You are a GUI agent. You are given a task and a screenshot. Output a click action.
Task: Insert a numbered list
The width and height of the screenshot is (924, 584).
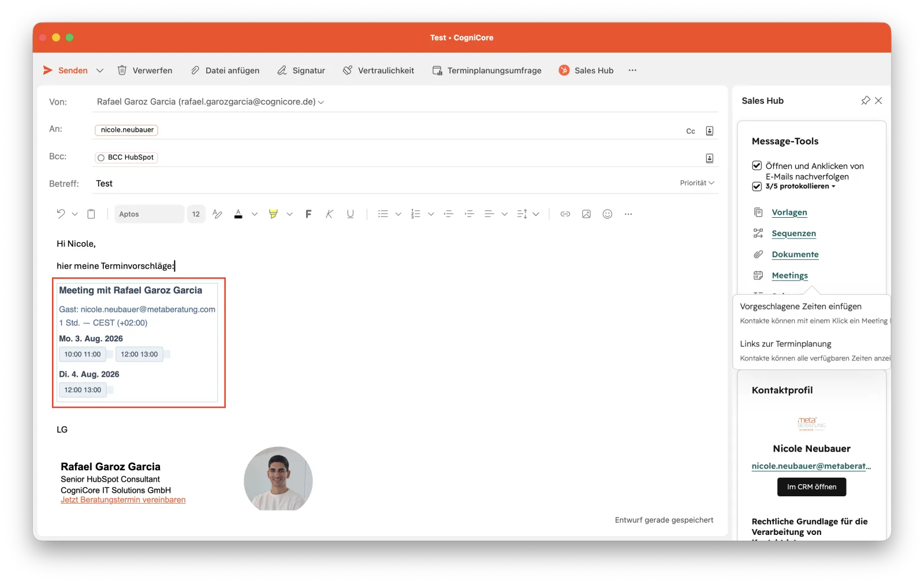(415, 214)
